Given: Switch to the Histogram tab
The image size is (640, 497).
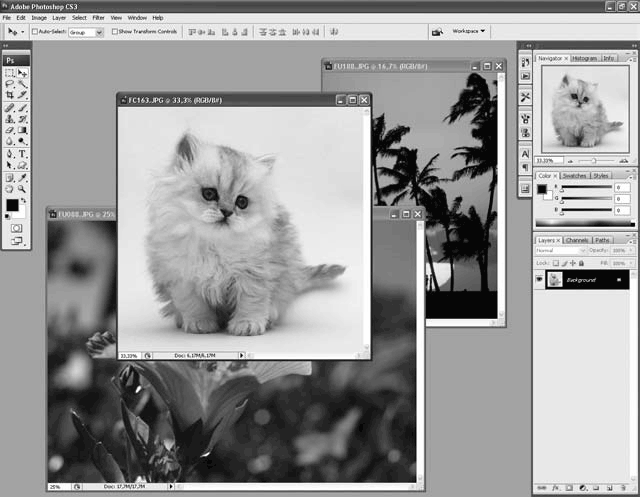Looking at the screenshot, I should click(x=584, y=59).
